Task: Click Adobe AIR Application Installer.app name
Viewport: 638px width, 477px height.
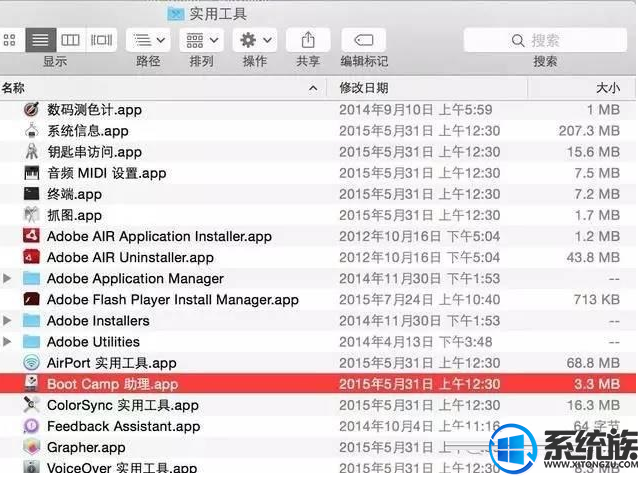Action: click(160, 236)
